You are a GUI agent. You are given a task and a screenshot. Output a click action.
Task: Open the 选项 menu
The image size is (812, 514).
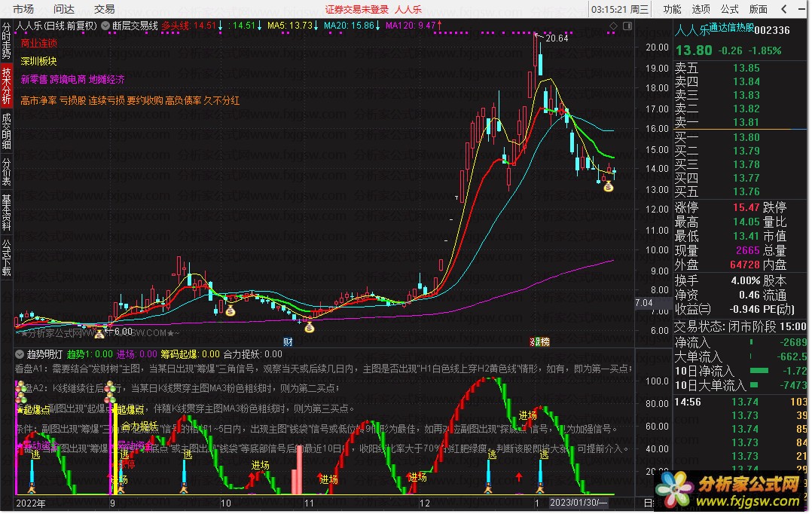pyautogui.click(x=701, y=9)
